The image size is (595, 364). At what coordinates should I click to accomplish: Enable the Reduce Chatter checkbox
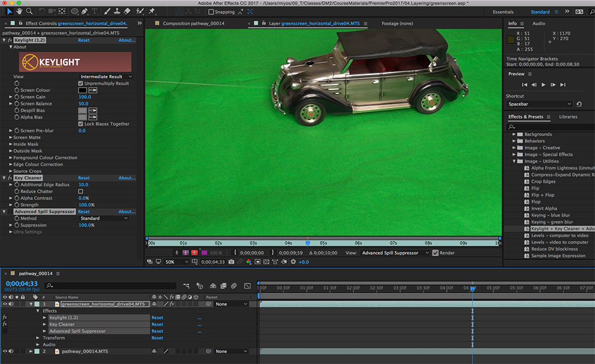pos(81,192)
